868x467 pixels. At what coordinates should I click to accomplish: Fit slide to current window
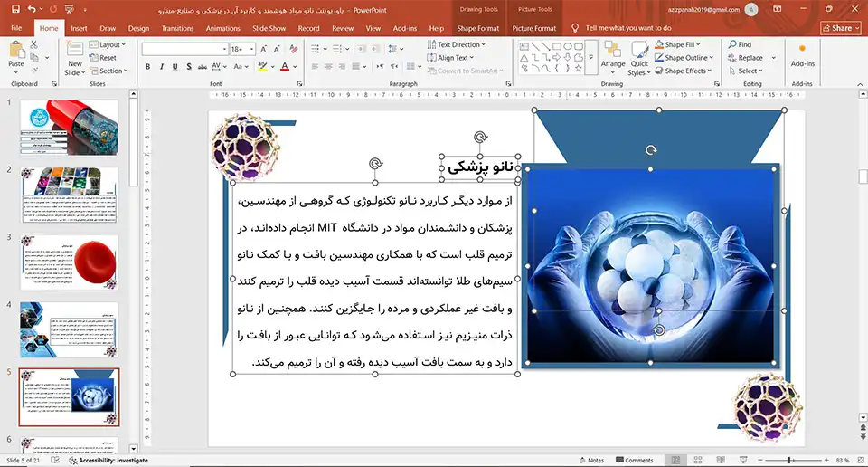[x=860, y=461]
